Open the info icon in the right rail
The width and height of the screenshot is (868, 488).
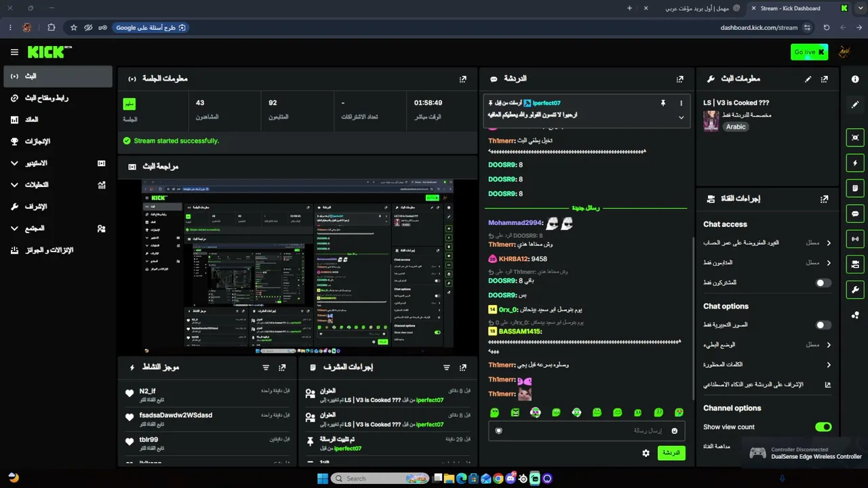[x=855, y=79]
